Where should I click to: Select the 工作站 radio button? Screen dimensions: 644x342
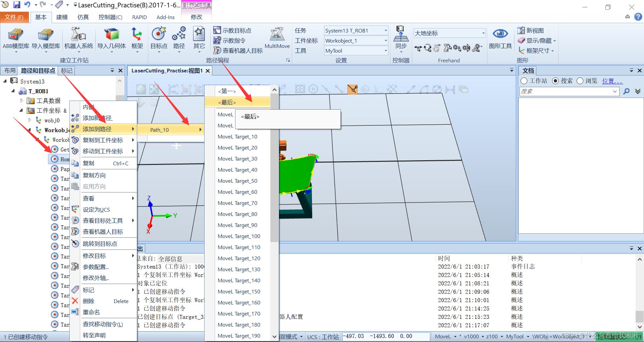click(524, 81)
